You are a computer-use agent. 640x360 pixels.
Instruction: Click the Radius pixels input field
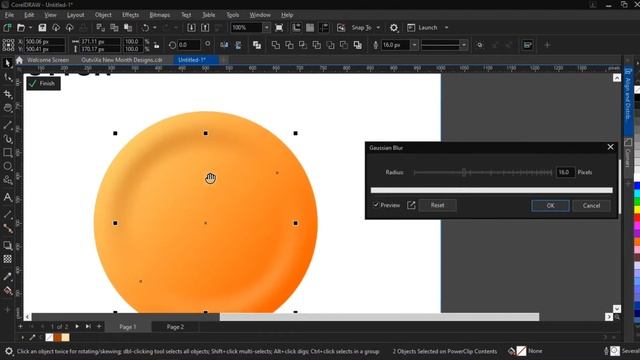[565, 172]
